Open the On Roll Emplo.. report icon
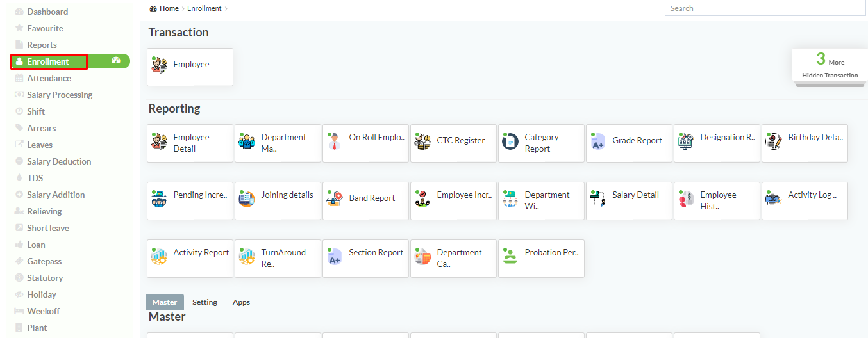868x338 pixels. click(335, 141)
